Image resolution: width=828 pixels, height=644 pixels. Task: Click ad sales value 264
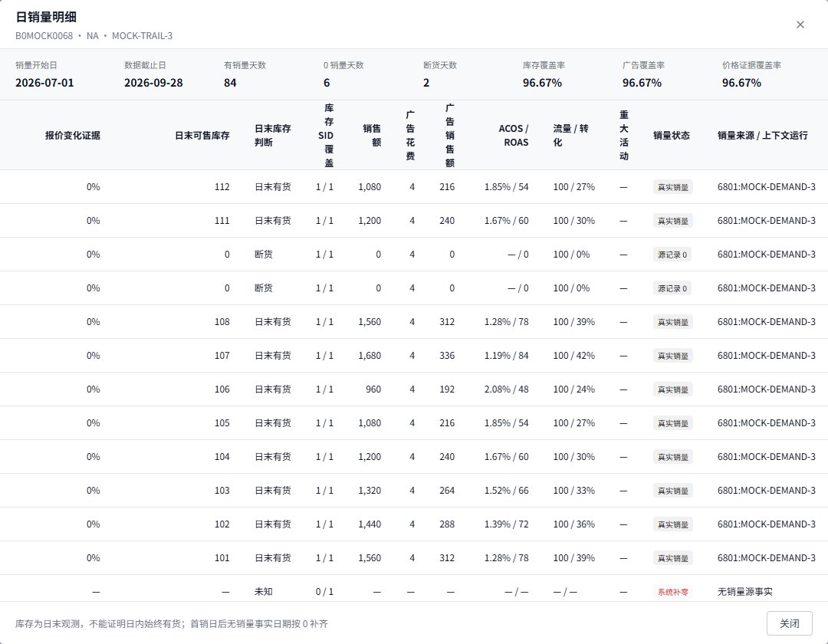tap(447, 491)
